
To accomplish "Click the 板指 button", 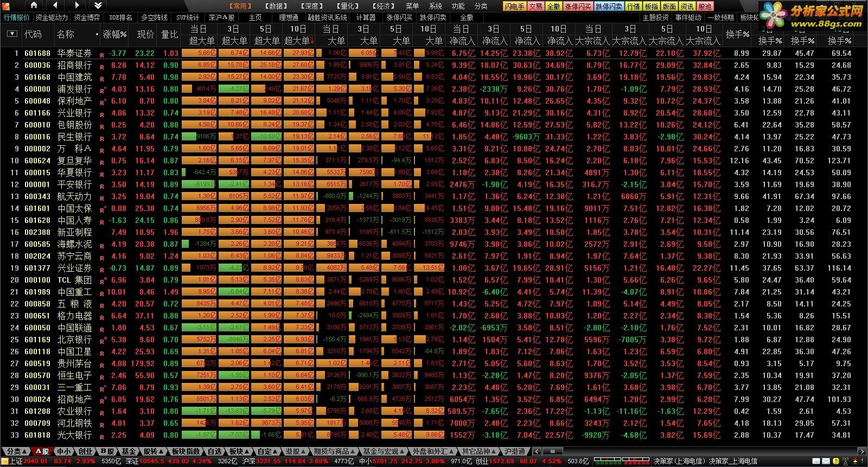I will pyautogui.click(x=652, y=7).
